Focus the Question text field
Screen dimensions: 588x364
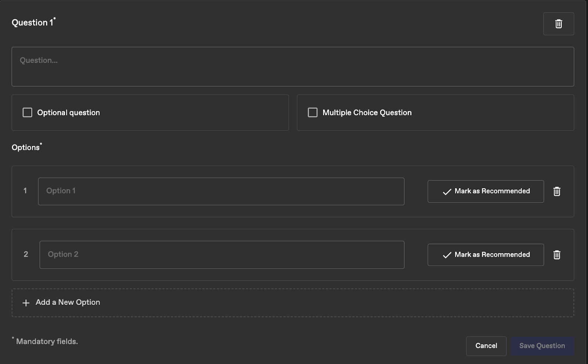pyautogui.click(x=293, y=66)
